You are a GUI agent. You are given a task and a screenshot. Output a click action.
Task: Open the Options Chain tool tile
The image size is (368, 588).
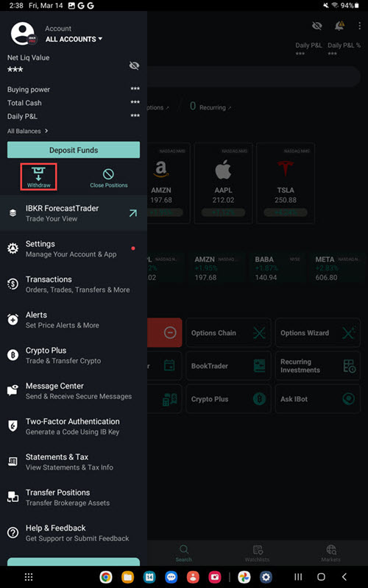(228, 333)
